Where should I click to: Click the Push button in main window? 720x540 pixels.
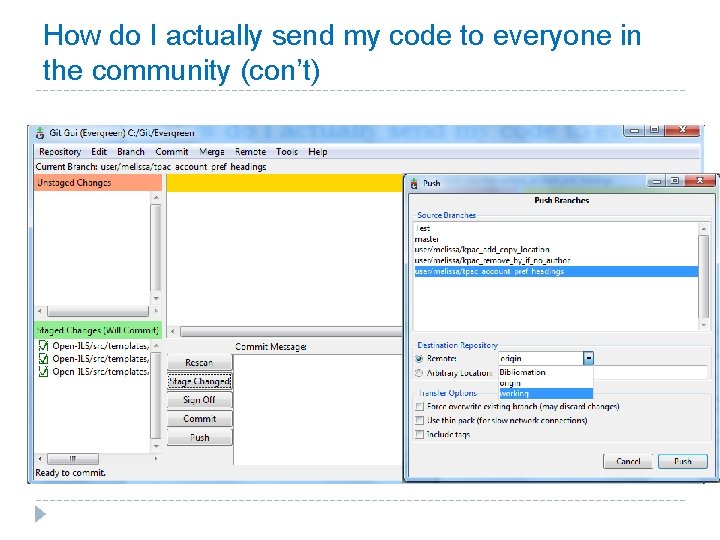[x=200, y=438]
